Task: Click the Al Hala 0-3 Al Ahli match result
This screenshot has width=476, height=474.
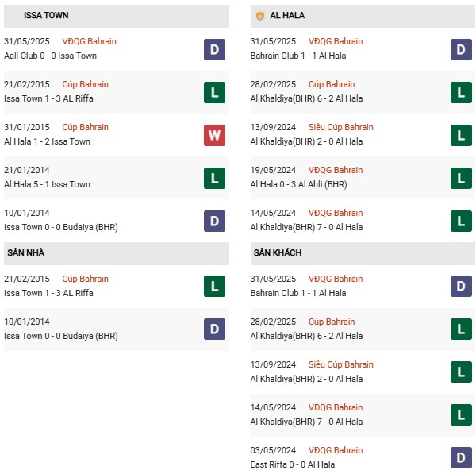Action: [x=298, y=184]
